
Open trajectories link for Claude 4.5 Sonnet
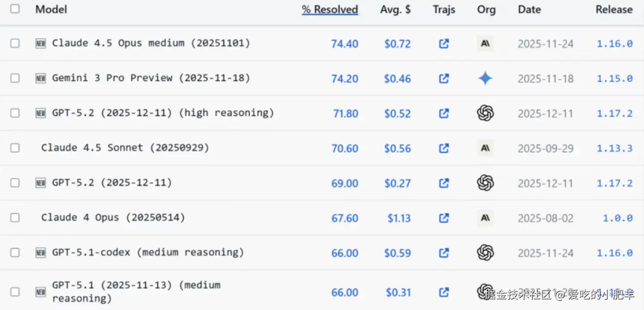444,148
